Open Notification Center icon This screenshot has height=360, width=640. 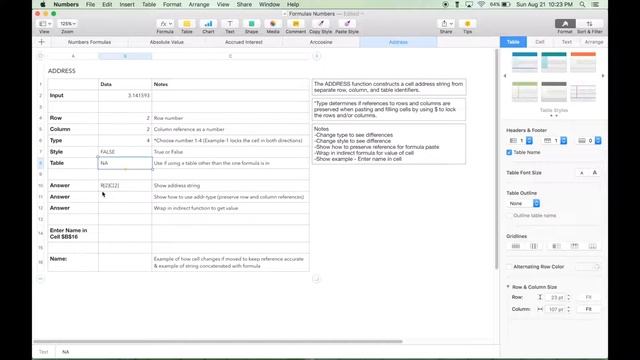tap(596, 4)
